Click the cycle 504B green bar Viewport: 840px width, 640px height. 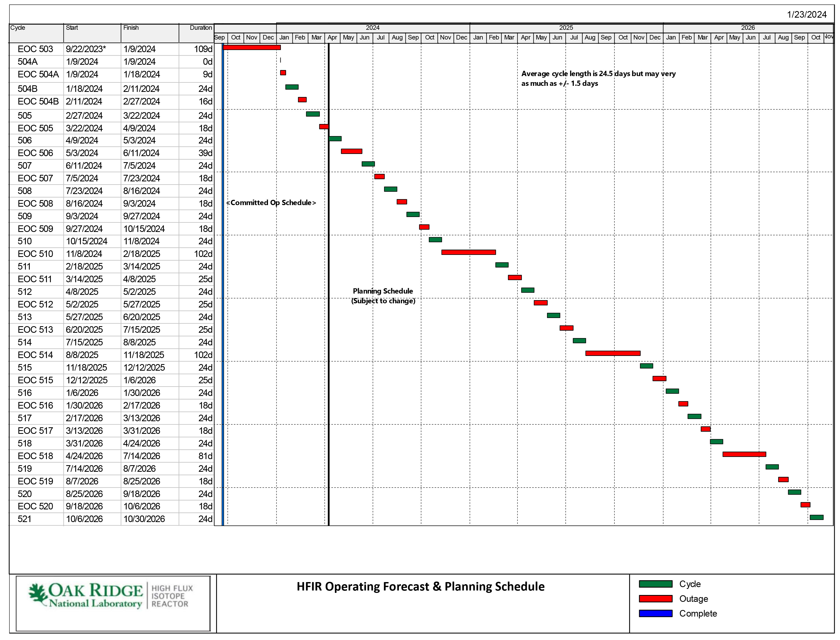[x=292, y=87]
